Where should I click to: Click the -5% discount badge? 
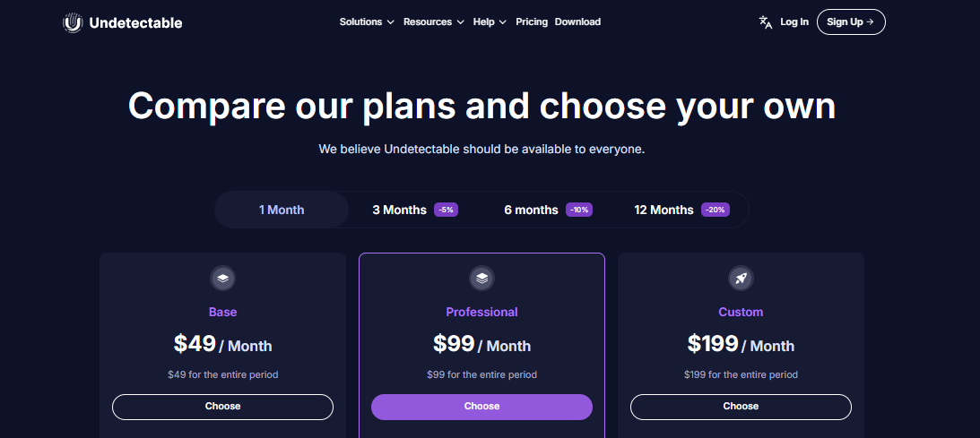[x=447, y=210]
